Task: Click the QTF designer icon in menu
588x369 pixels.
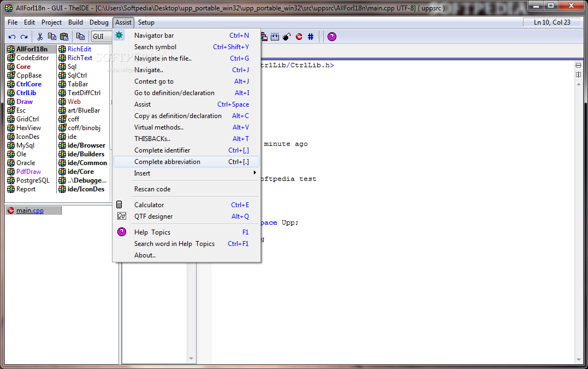Action: click(122, 216)
